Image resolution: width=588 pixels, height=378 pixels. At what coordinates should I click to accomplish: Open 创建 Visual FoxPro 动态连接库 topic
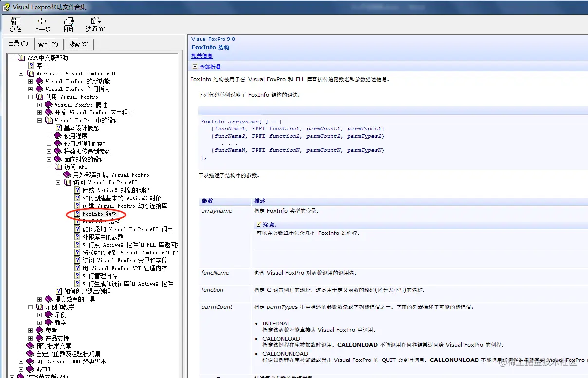coord(125,206)
